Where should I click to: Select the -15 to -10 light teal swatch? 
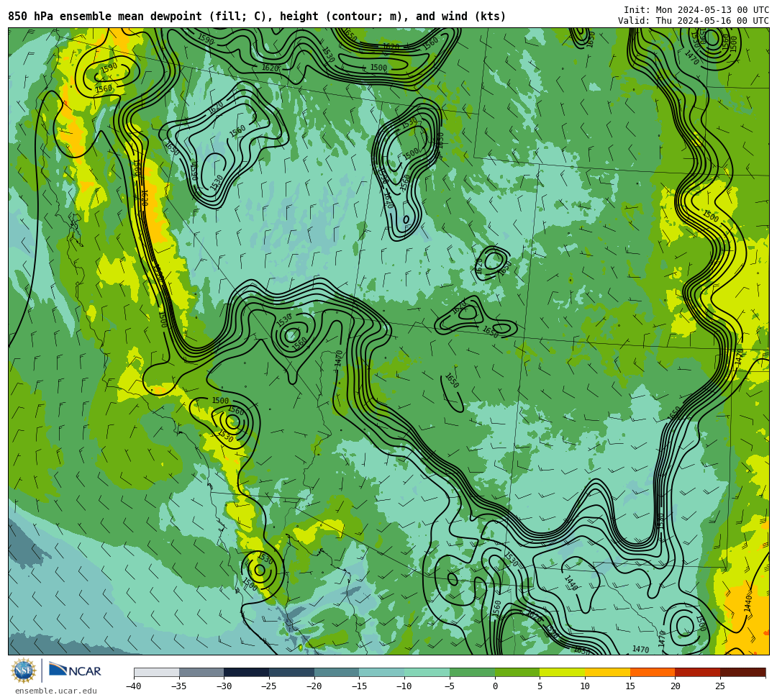[x=381, y=672]
